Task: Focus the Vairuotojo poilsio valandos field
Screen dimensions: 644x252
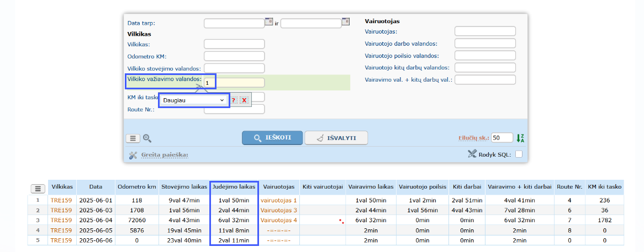Action: (x=485, y=55)
